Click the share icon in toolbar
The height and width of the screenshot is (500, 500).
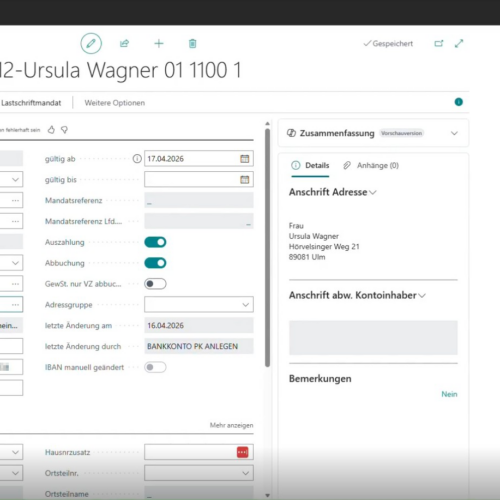tap(124, 44)
